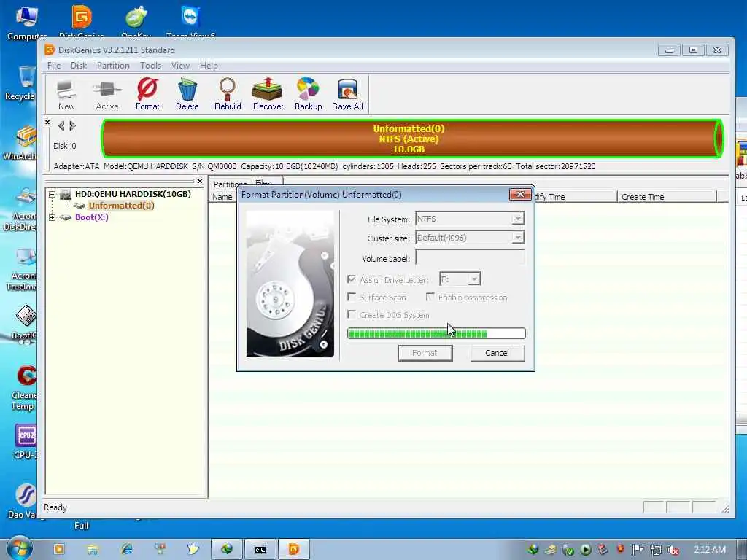Open the Cleaner Temp desktop icon
The width and height of the screenshot is (747, 560).
coord(24,388)
